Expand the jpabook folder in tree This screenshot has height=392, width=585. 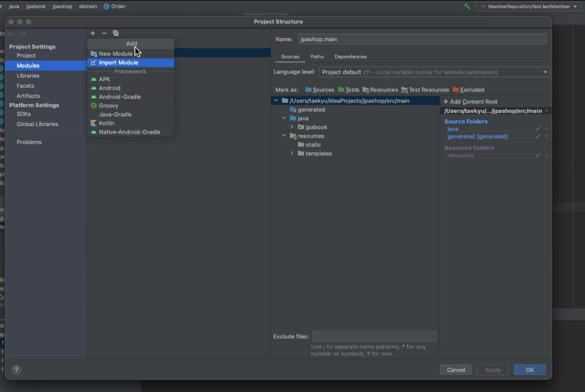tap(292, 127)
